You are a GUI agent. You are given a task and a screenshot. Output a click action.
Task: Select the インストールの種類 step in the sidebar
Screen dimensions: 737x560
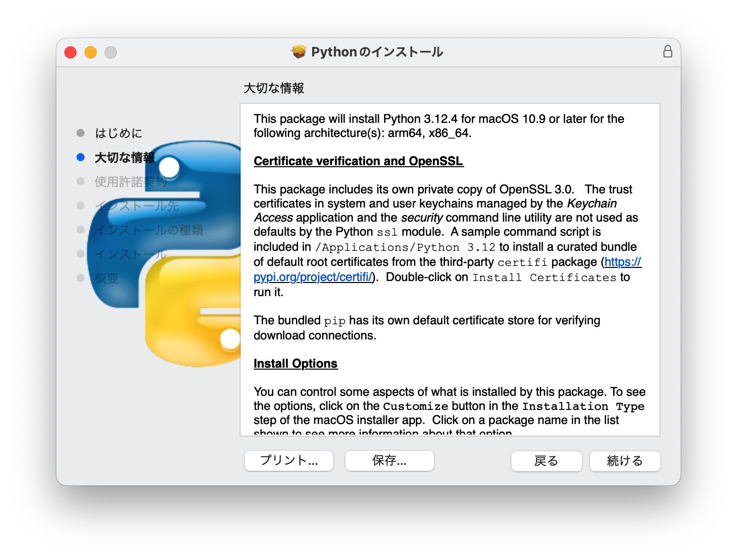click(149, 230)
